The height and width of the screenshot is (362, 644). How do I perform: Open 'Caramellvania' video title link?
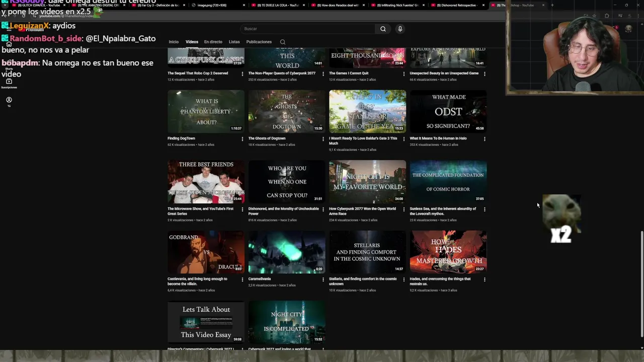pos(260,279)
